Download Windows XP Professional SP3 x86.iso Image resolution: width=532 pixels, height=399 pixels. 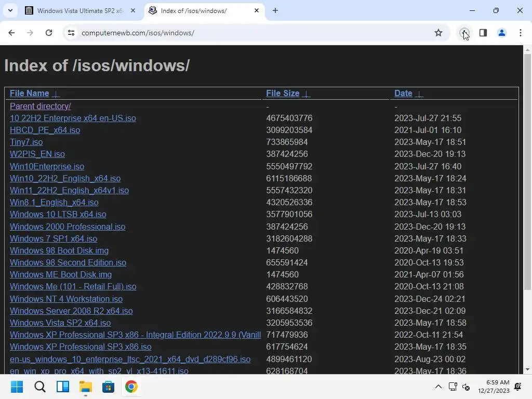(81, 347)
